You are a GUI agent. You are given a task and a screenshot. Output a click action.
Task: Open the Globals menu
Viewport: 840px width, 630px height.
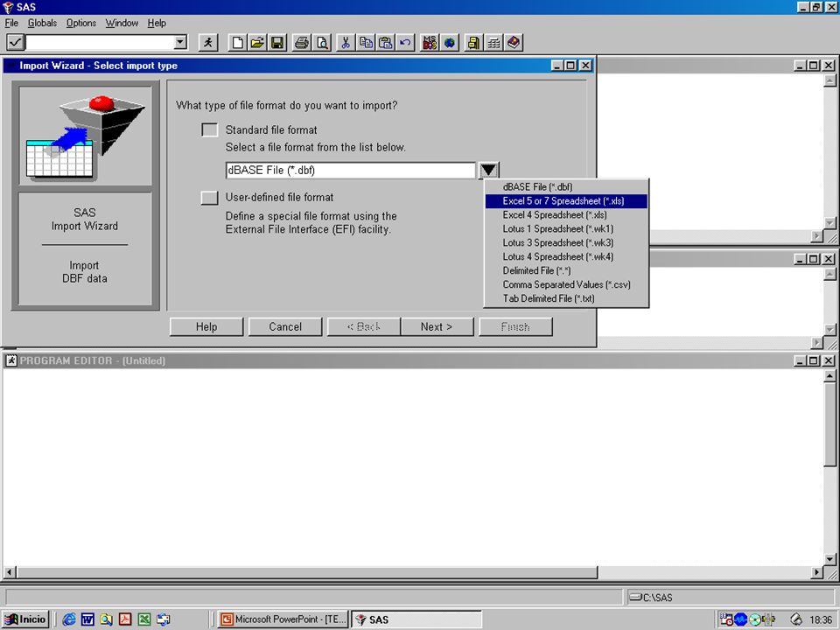42,23
